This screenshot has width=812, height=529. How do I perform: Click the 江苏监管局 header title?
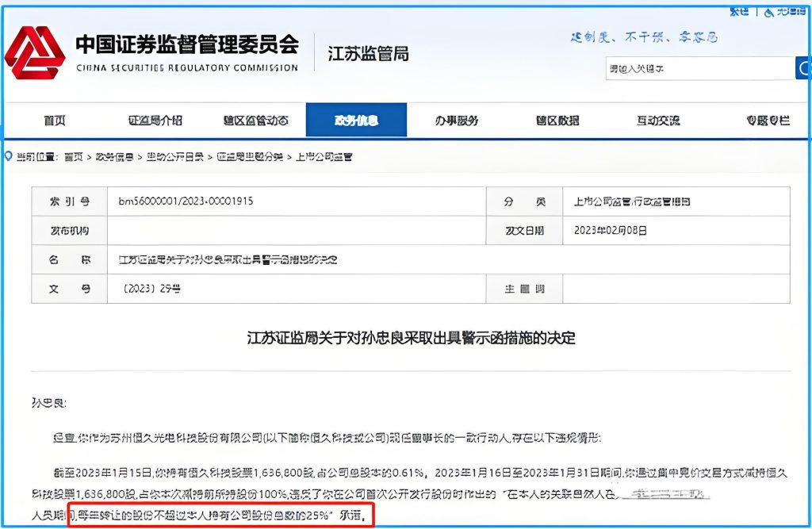pyautogui.click(x=368, y=54)
